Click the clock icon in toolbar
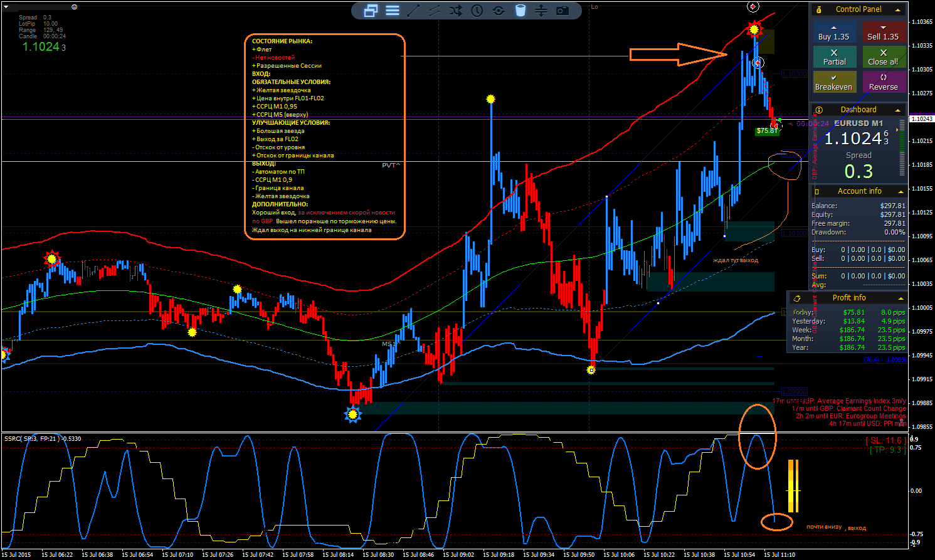Screen dimensions: 935x560 (477, 10)
